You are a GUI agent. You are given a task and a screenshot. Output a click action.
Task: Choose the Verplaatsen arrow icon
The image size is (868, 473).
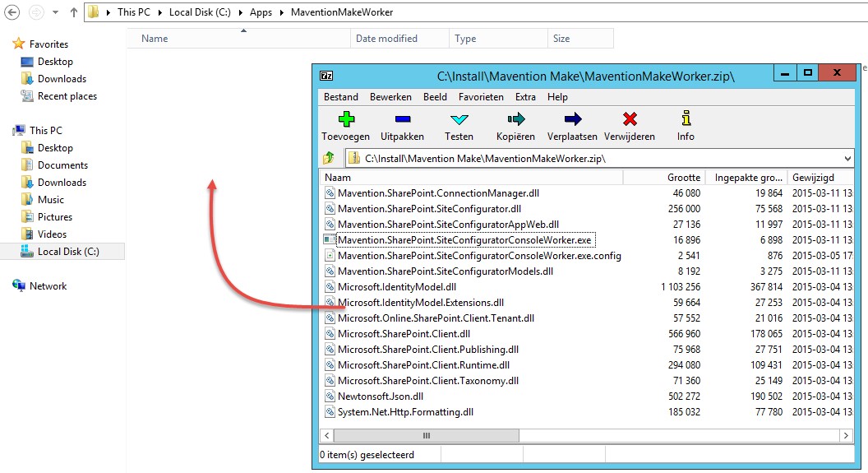(573, 120)
